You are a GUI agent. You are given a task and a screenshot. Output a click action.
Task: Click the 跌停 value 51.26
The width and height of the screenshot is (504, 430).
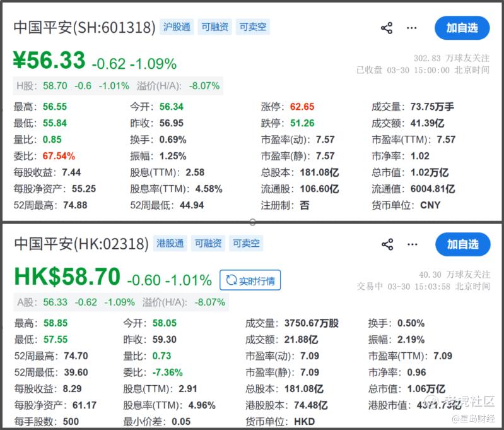[302, 123]
